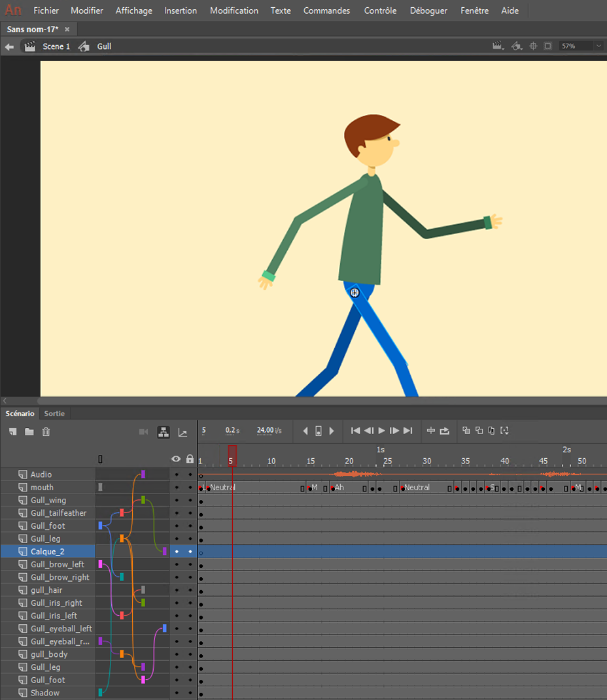This screenshot has width=607, height=700.
Task: Click the Scene 1 breadcrumb link
Action: (x=56, y=46)
